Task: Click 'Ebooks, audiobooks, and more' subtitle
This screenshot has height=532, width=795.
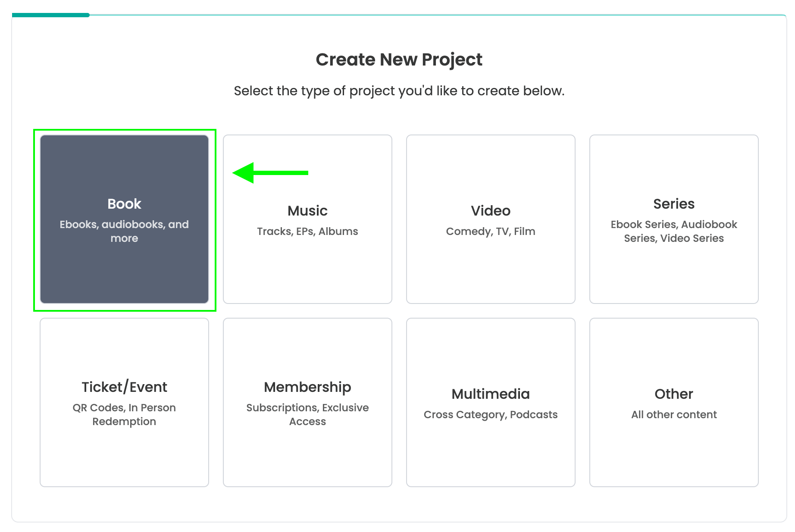Action: (x=124, y=231)
